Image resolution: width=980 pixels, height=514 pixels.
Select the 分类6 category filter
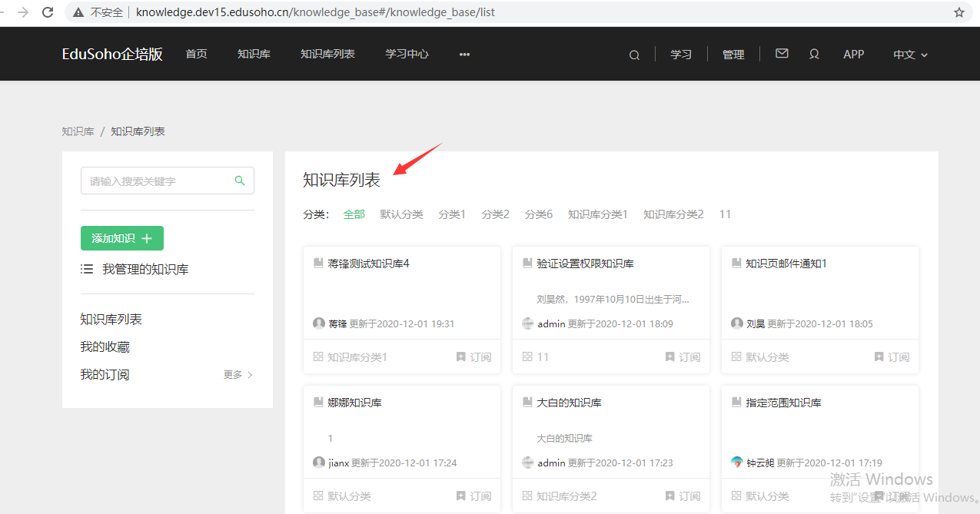point(538,214)
